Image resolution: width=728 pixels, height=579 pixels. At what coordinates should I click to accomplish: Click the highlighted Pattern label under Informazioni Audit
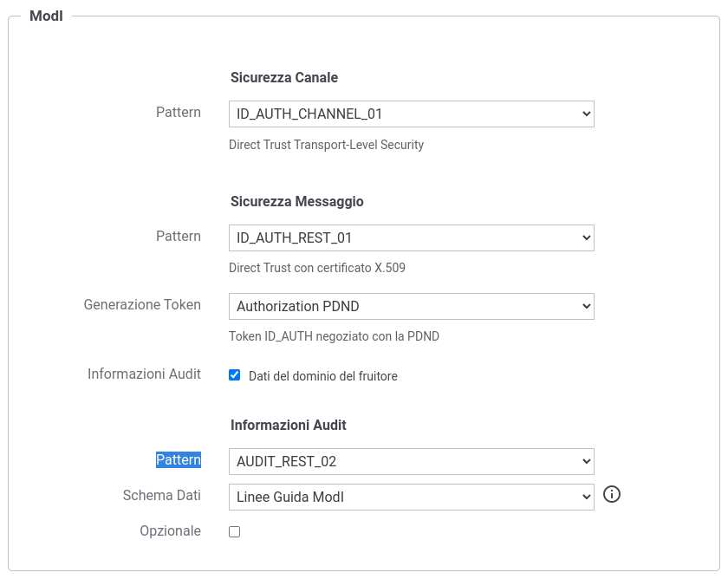tap(179, 459)
